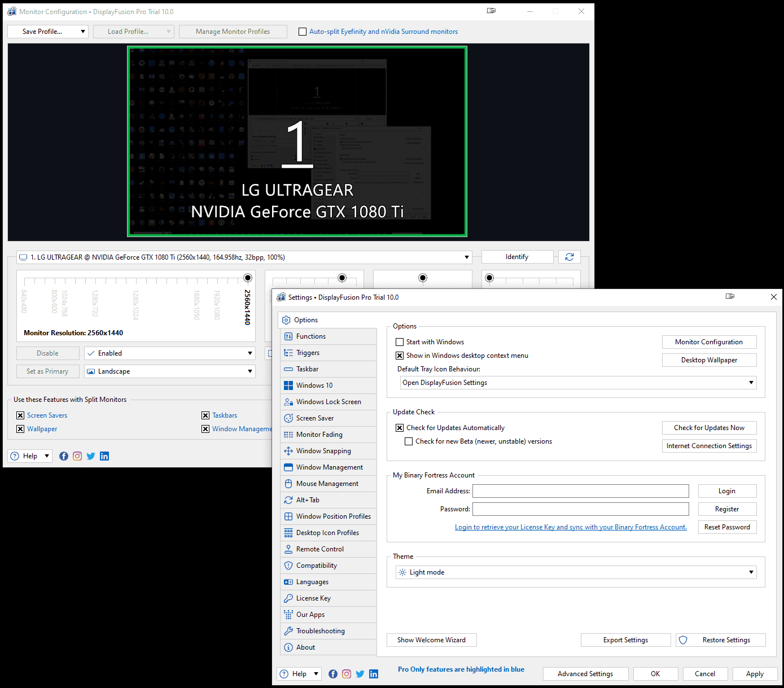784x688 pixels.
Task: Click Check for Updates Now button
Action: pyautogui.click(x=709, y=428)
